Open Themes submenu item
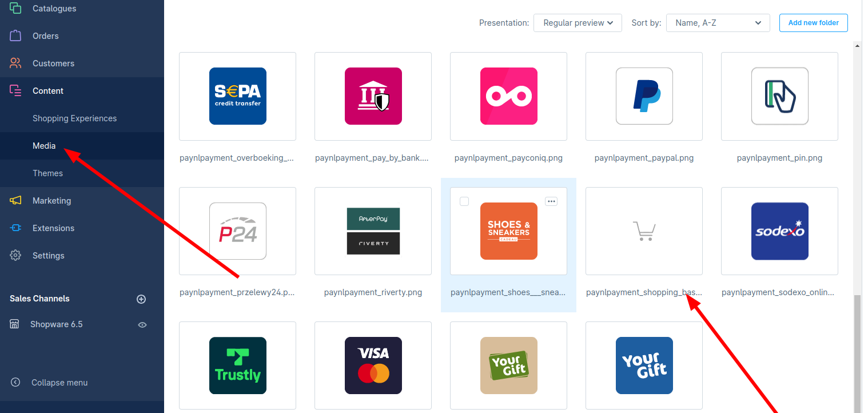This screenshot has width=868, height=413. coord(47,173)
